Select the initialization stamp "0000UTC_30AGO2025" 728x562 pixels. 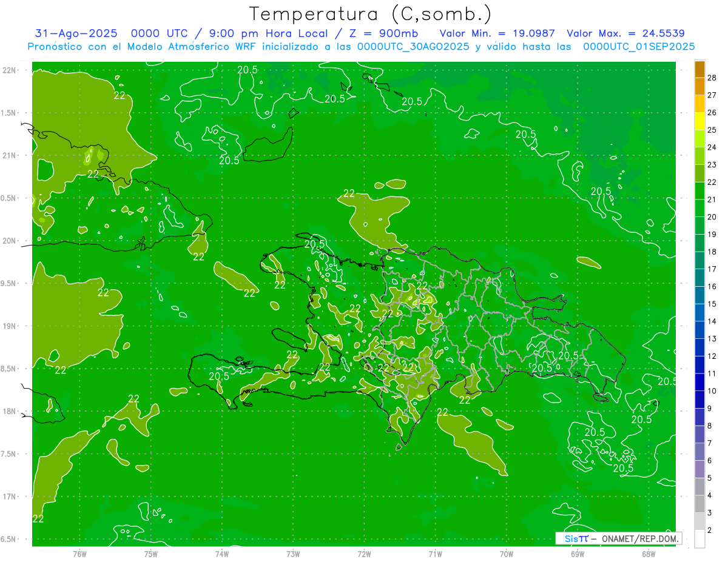413,47
